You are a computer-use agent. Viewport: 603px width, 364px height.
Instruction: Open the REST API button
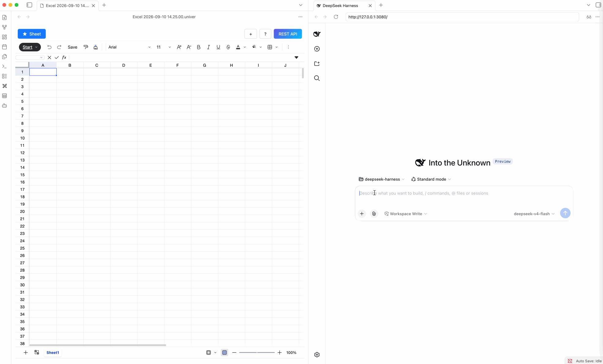coord(288,34)
